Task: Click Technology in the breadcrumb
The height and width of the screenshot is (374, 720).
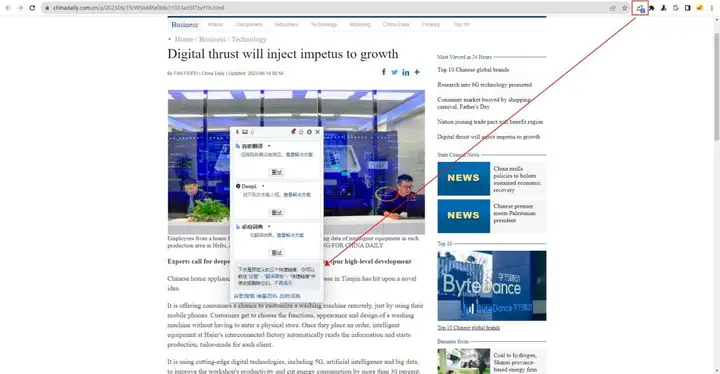Action: pos(249,40)
